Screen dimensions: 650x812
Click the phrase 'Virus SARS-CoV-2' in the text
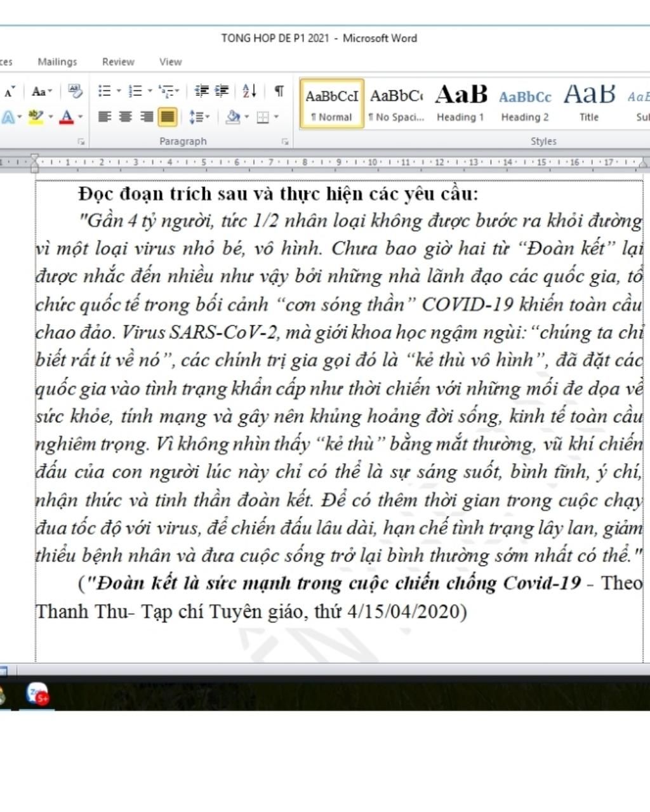[200, 332]
